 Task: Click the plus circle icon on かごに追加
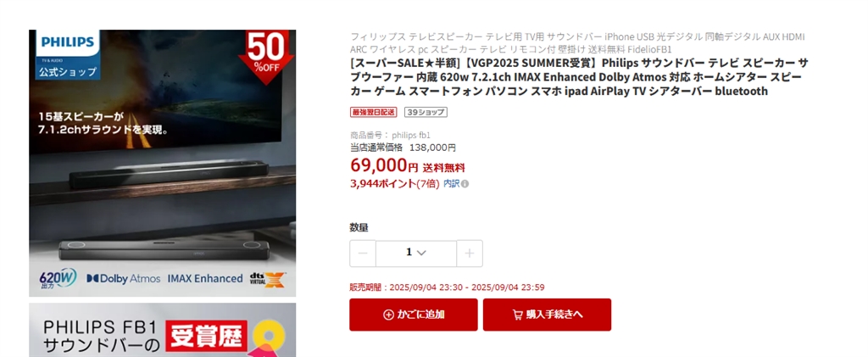(x=388, y=315)
